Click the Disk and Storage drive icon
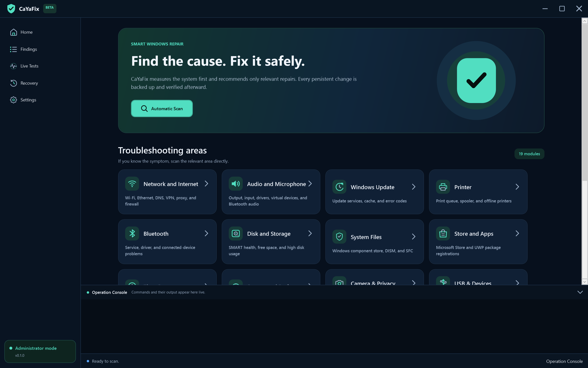This screenshot has width=588, height=368. tap(236, 233)
